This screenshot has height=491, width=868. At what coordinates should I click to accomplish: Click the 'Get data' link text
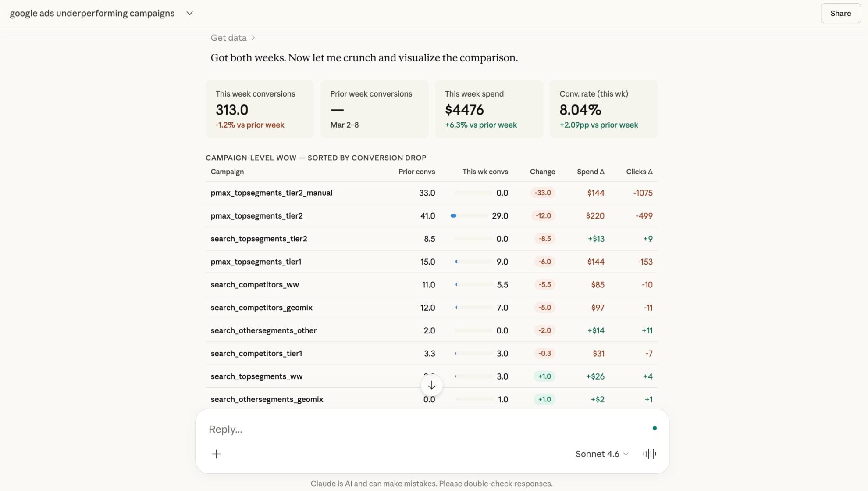pos(228,38)
